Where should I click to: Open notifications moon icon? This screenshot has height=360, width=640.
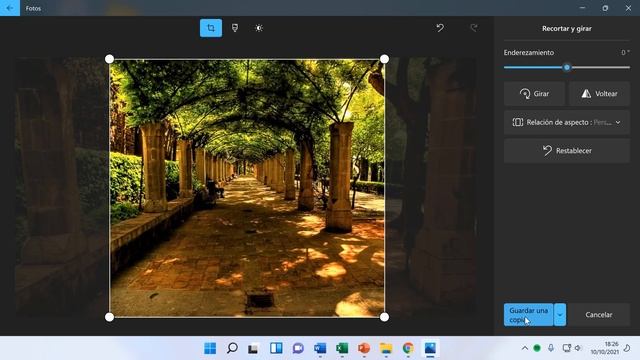pyautogui.click(x=627, y=348)
